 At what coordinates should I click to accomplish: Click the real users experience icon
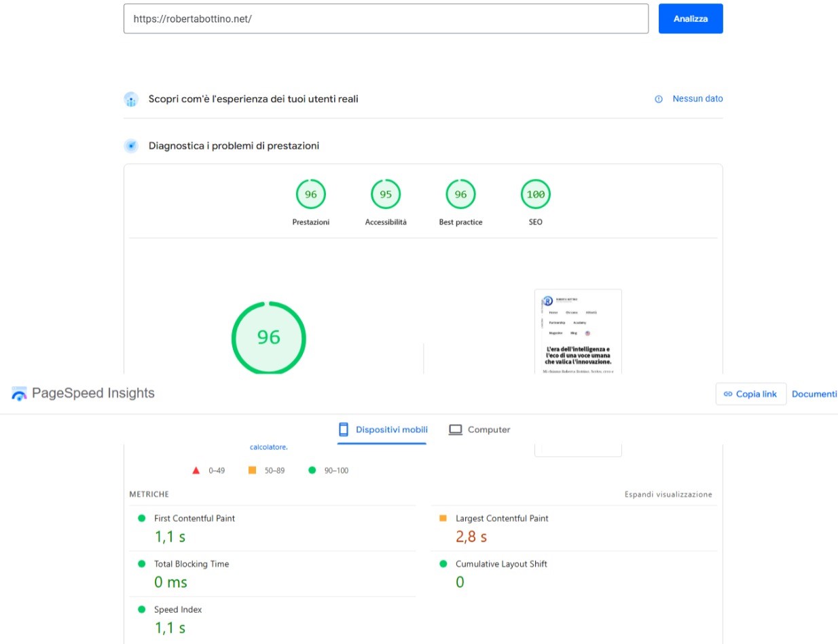coord(131,99)
